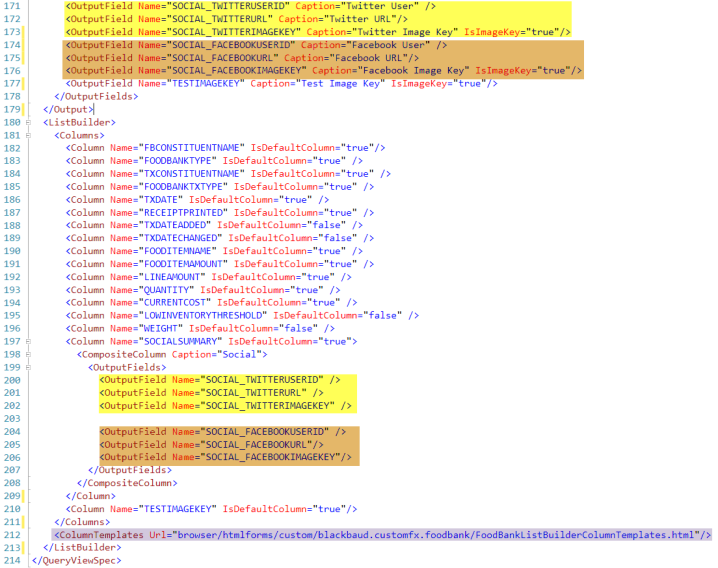This screenshot has width=718, height=568.
Task: Click the CompositeColumn Caption Social text
Action: (172, 354)
